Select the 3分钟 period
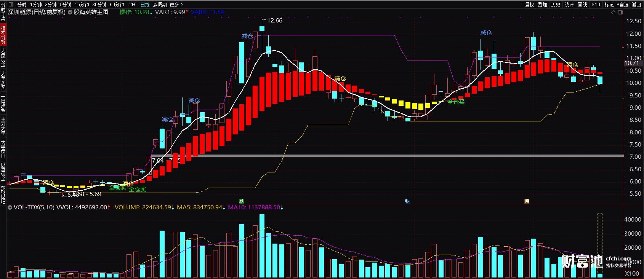644x279 pixels. [51, 5]
